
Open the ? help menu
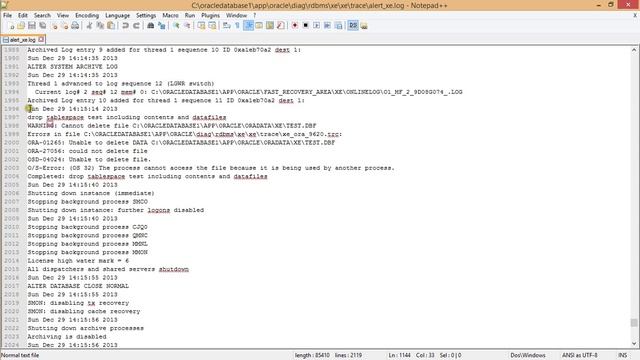pos(254,16)
